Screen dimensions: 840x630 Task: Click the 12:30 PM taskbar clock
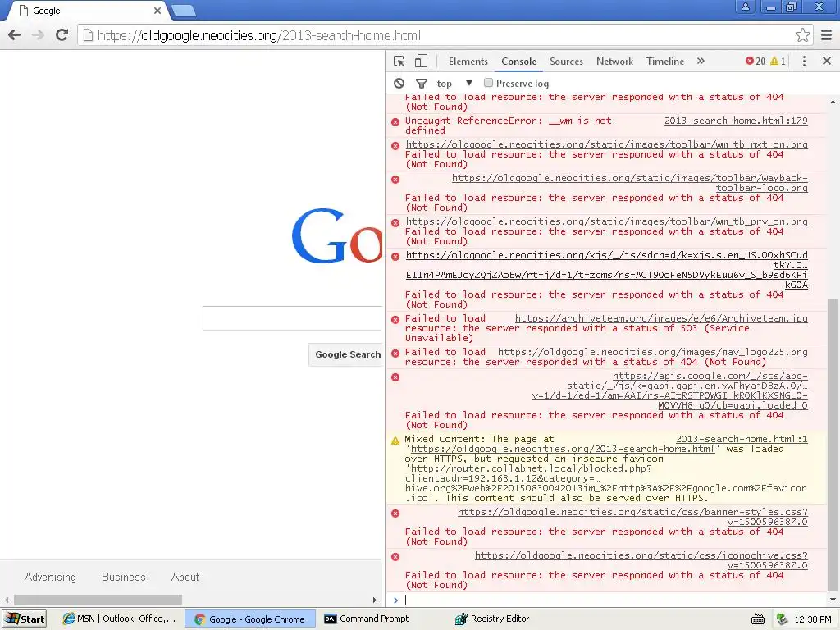[x=813, y=619]
